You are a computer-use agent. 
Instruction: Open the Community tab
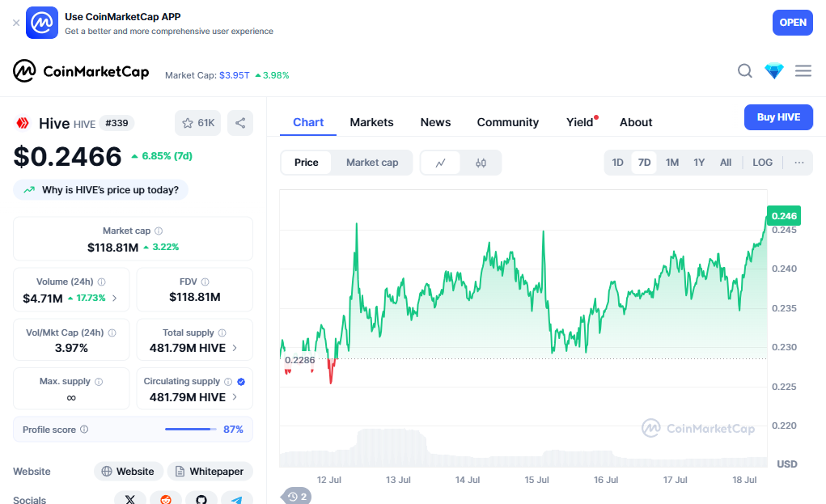[507, 122]
